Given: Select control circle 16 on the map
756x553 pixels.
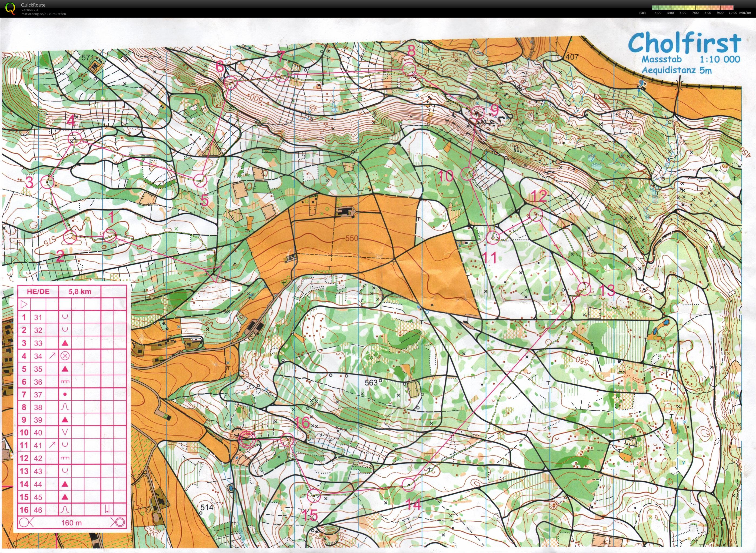Looking at the screenshot, I should pyautogui.click(x=287, y=440).
